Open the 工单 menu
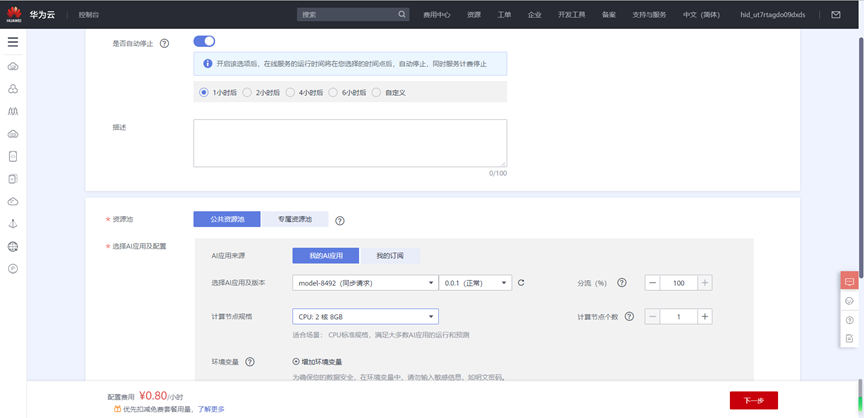864x418 pixels. tap(504, 15)
